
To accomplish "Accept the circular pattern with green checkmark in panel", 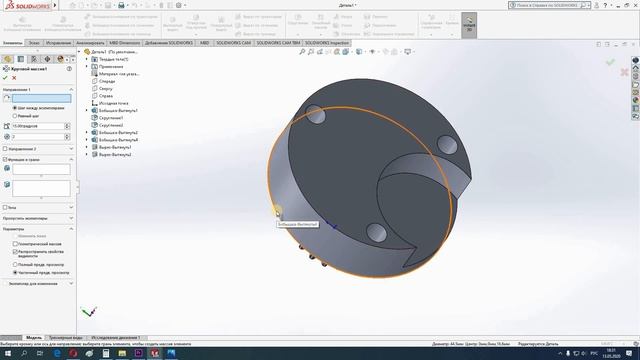I will tap(5, 78).
